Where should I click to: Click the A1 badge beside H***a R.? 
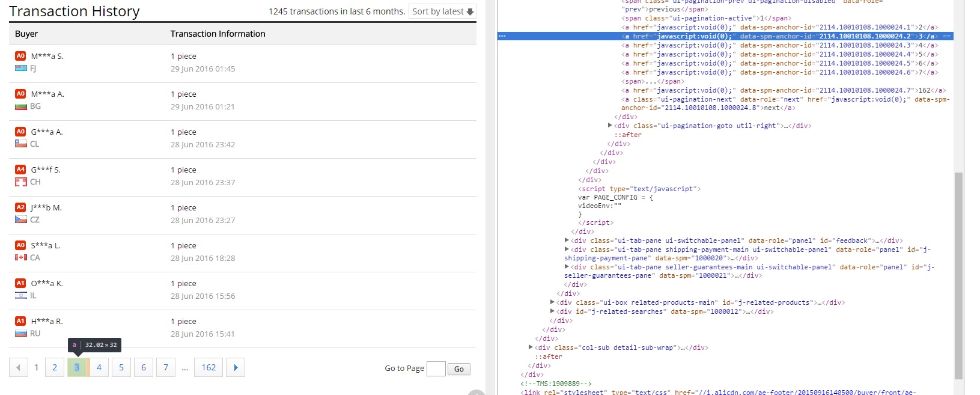20,321
